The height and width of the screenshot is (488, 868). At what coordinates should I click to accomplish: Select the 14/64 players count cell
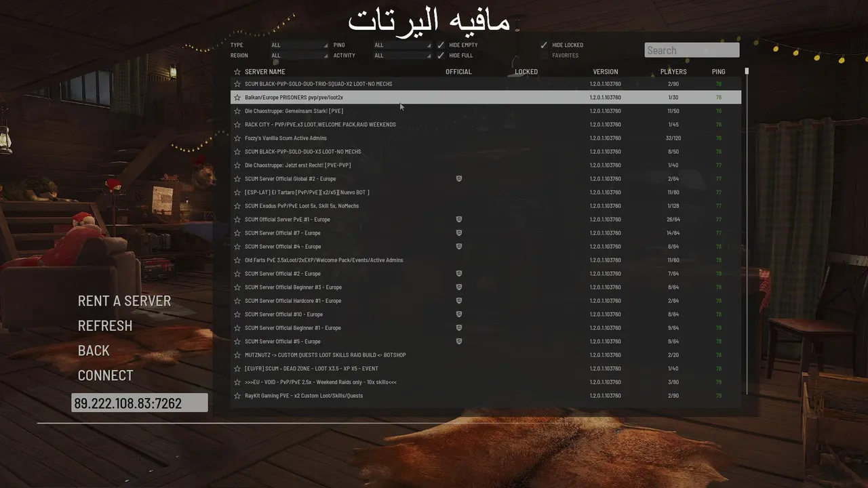click(x=673, y=233)
